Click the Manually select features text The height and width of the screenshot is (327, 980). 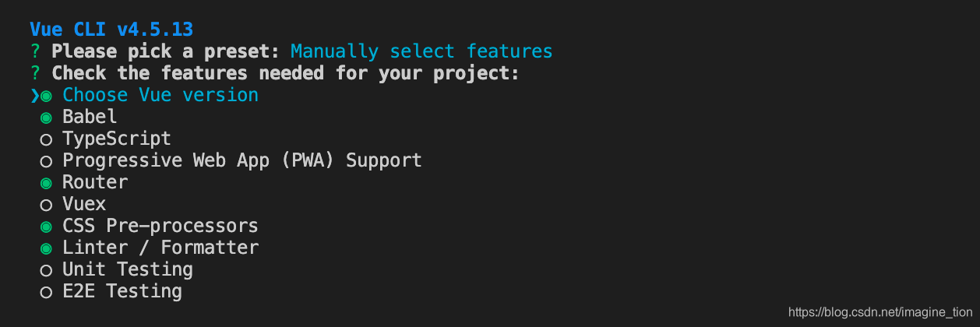(x=421, y=51)
